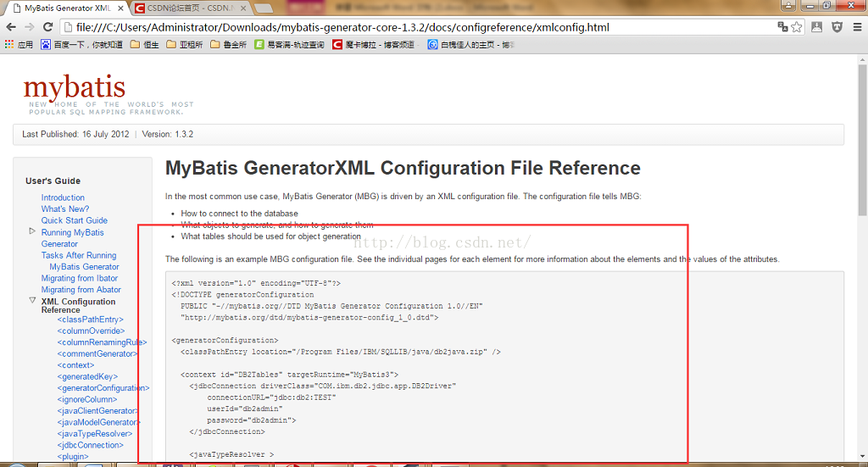The width and height of the screenshot is (868, 467).
Task: Open the <columnOverride> reference link
Action: click(92, 331)
